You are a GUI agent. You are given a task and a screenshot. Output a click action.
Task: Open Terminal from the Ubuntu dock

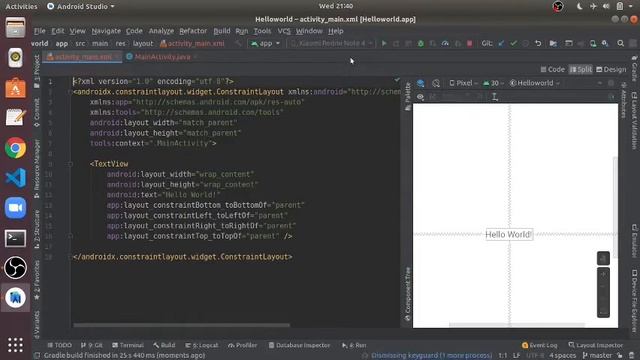16,238
